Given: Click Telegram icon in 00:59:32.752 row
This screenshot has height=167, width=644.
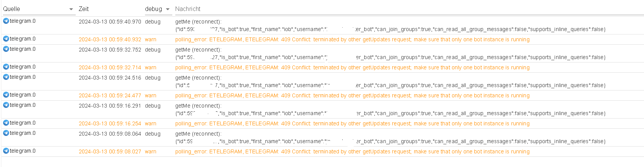Looking at the screenshot, I should point(6,49).
